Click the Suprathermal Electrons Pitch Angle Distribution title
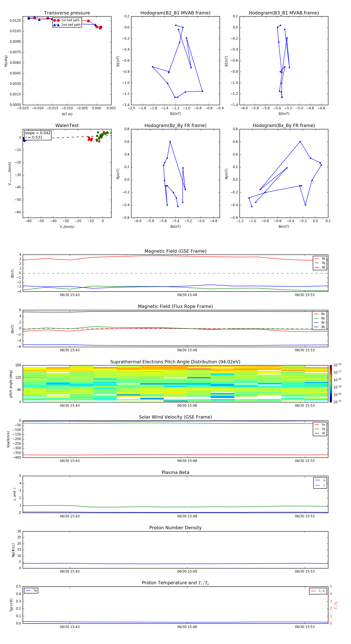Screen dimensions: 351x644 click(x=175, y=362)
